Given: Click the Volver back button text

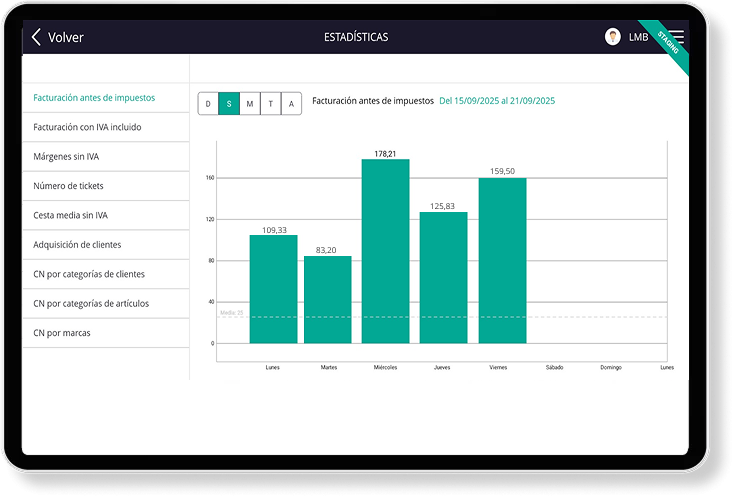Looking at the screenshot, I should coord(66,38).
